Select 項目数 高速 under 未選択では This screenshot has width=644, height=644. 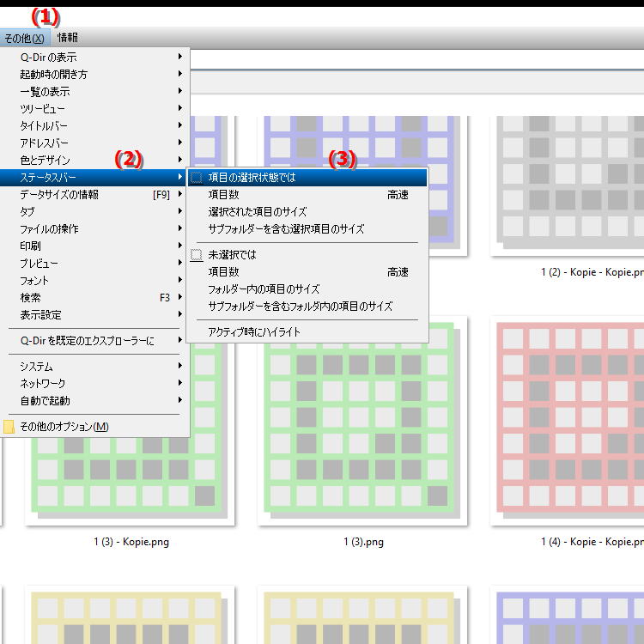tap(307, 272)
